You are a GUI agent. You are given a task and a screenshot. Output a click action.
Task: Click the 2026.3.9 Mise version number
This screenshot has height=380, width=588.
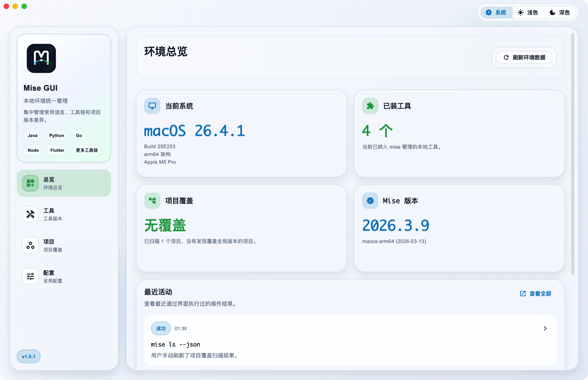pos(396,225)
